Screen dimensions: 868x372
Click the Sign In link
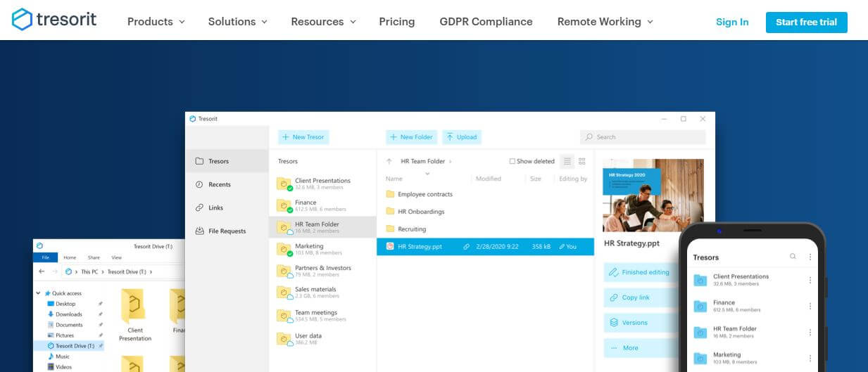tap(732, 22)
